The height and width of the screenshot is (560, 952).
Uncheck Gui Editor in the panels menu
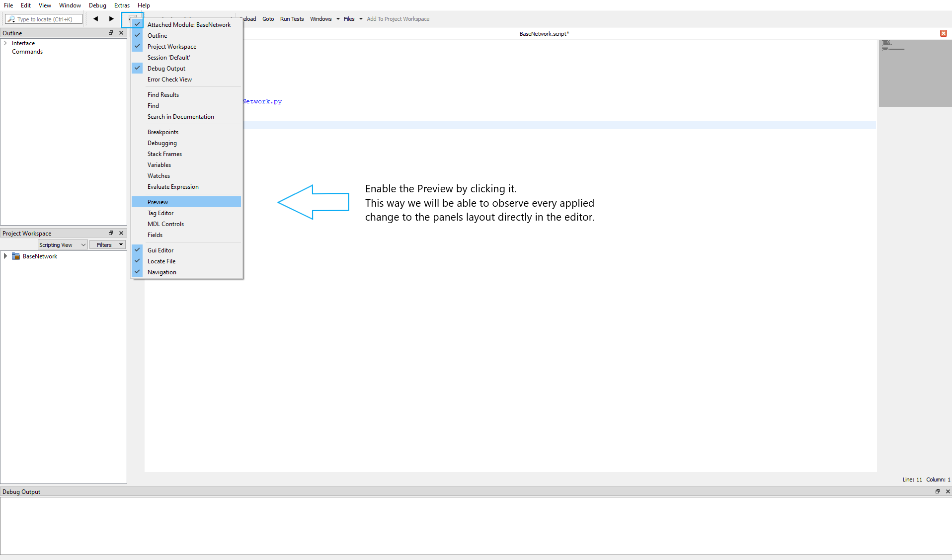click(x=160, y=250)
